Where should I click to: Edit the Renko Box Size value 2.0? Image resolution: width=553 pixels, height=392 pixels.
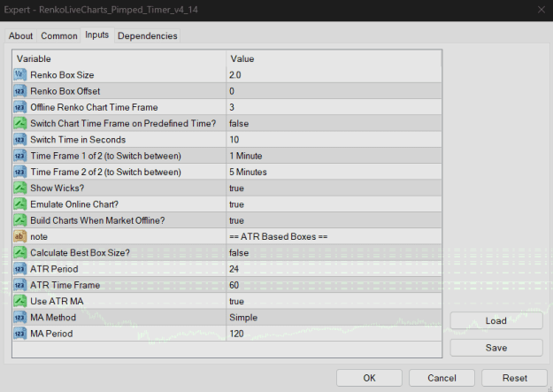click(x=334, y=75)
